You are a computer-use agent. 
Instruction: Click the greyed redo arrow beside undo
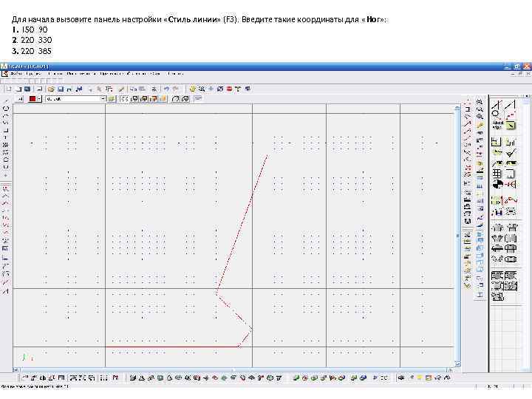(175, 89)
